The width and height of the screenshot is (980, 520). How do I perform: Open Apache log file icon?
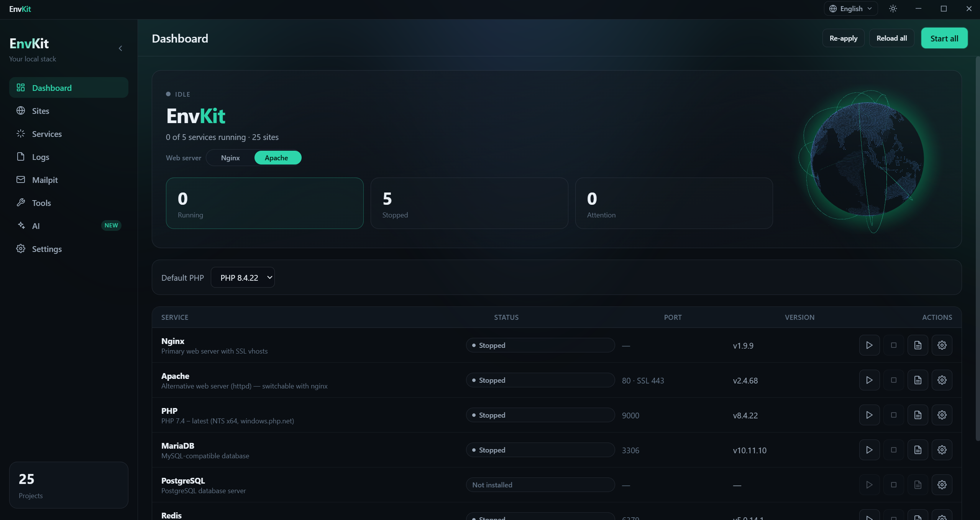click(918, 380)
